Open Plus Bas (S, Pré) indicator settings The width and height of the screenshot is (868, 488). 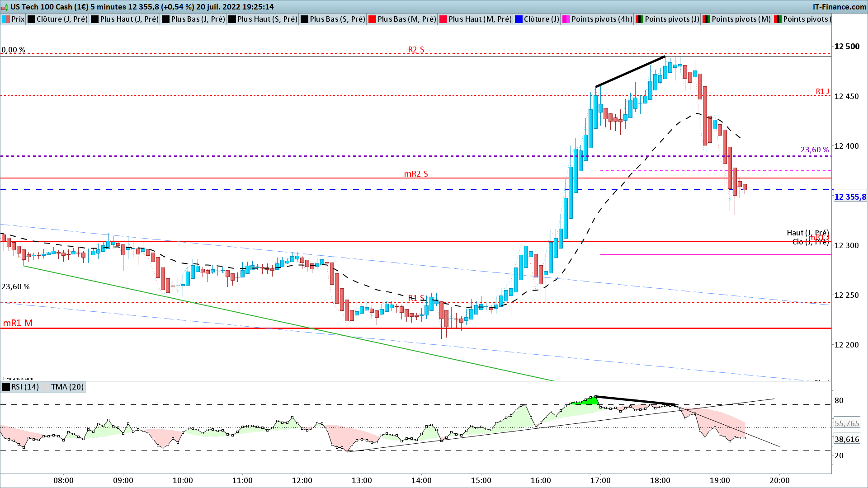(337, 19)
